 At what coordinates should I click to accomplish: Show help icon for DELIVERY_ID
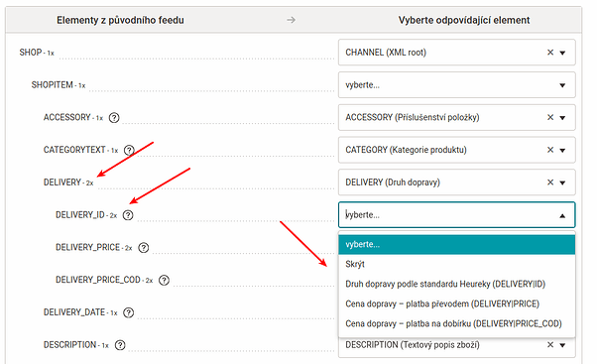tap(128, 215)
